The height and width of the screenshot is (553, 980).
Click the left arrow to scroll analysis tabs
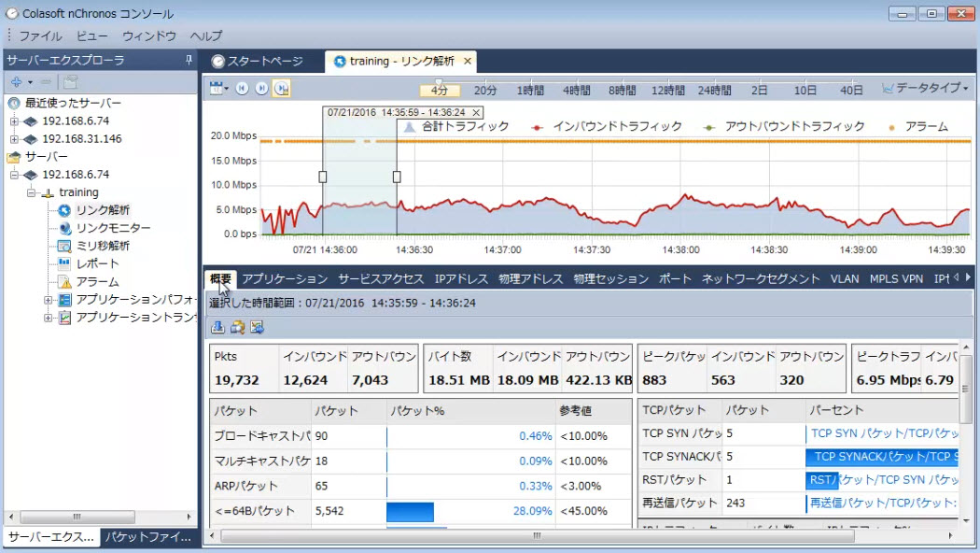(957, 277)
